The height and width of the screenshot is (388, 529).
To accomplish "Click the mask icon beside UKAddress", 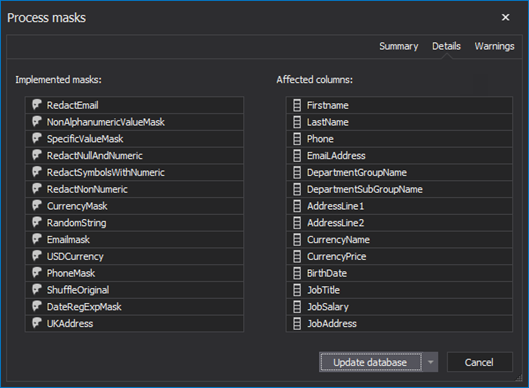I will [x=37, y=323].
